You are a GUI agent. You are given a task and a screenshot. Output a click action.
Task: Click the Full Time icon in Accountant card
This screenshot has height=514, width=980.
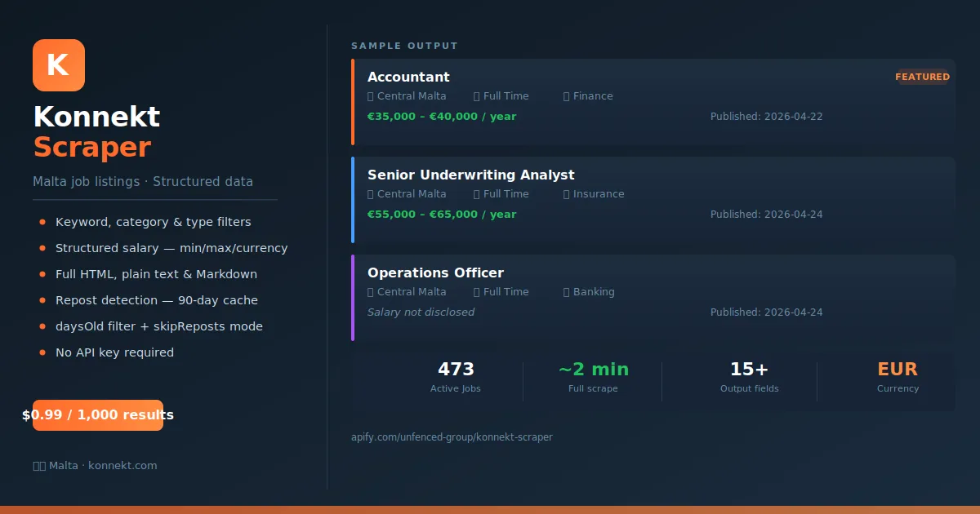(476, 96)
